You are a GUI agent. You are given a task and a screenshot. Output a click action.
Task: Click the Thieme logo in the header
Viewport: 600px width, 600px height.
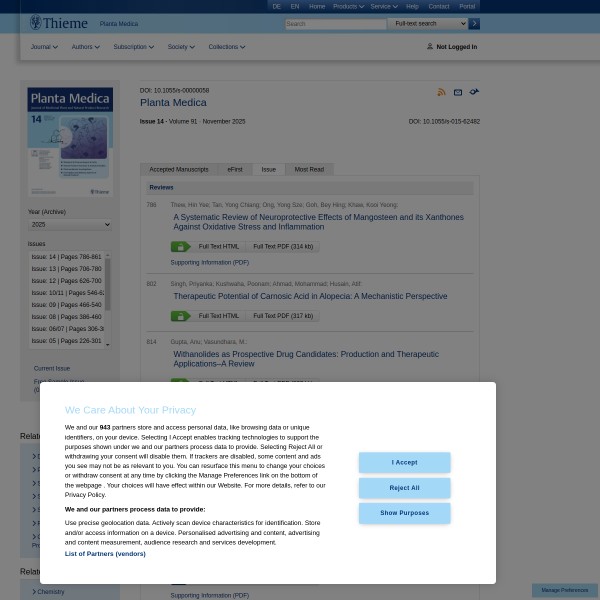pos(58,23)
